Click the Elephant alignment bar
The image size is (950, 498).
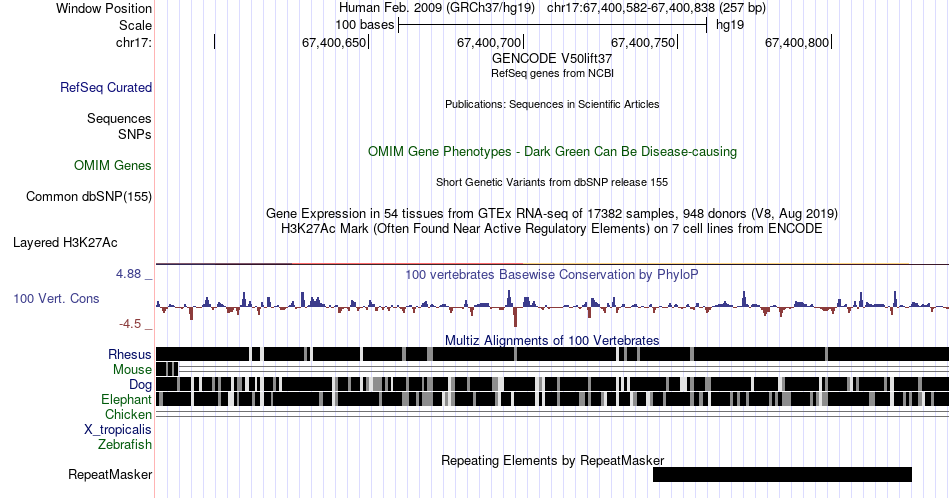coord(552,399)
